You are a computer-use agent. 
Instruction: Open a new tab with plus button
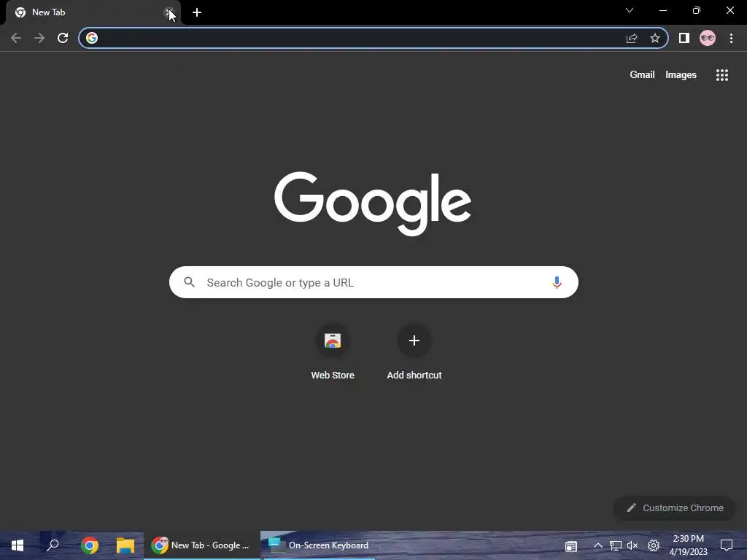[x=197, y=12]
